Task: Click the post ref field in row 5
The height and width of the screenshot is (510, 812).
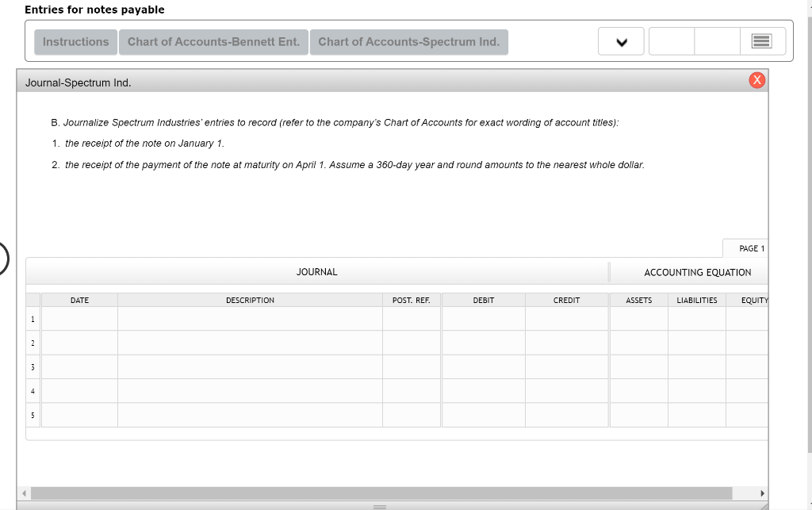Action: click(x=412, y=416)
